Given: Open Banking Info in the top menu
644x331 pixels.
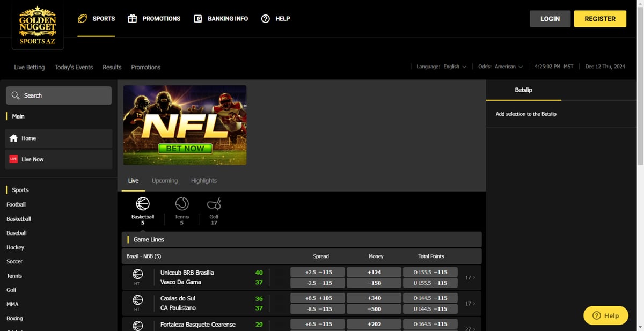Looking at the screenshot, I should (221, 19).
